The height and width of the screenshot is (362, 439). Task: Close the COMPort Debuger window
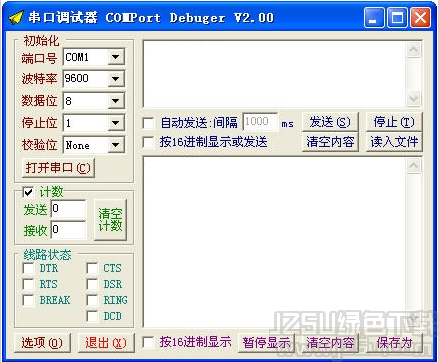point(420,17)
